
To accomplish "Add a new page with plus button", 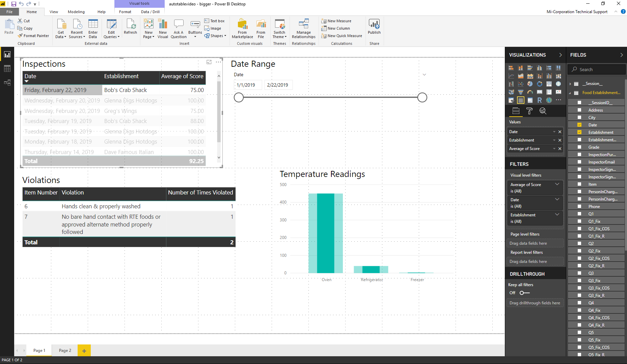I will click(84, 351).
